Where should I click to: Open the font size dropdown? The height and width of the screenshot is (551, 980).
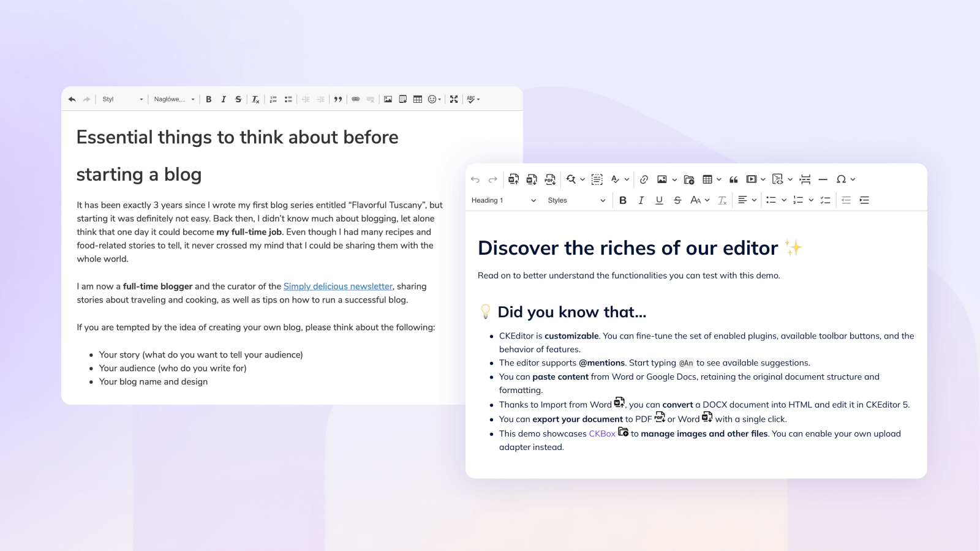699,200
